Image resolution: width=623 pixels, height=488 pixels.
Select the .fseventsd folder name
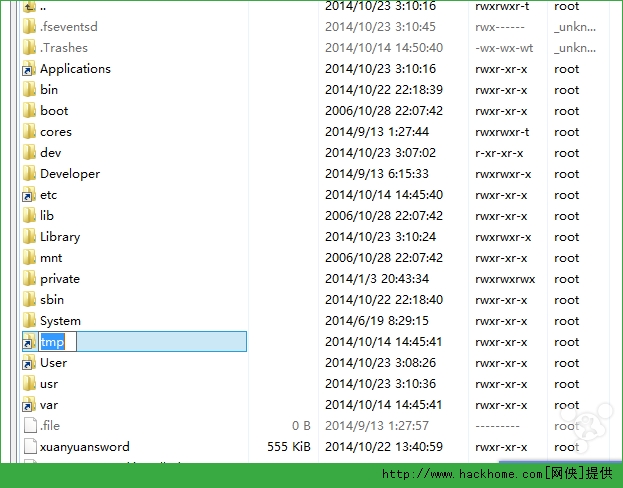pyautogui.click(x=69, y=27)
